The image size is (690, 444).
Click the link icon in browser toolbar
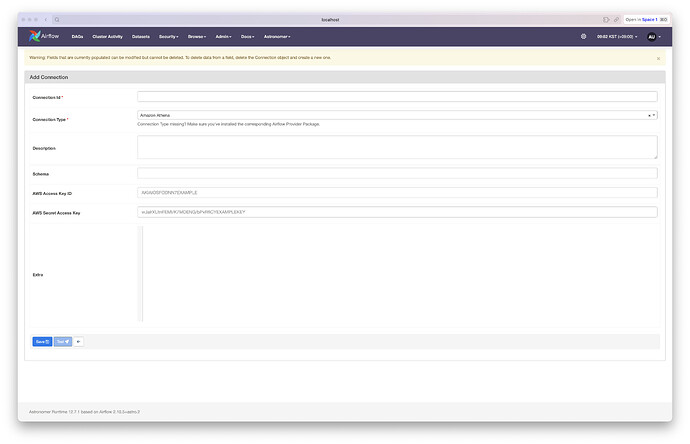click(x=616, y=20)
